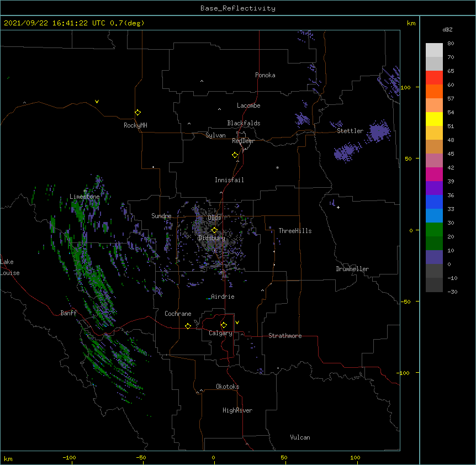Click the Base_Reflectivity title
476x465 pixels.
(238, 8)
